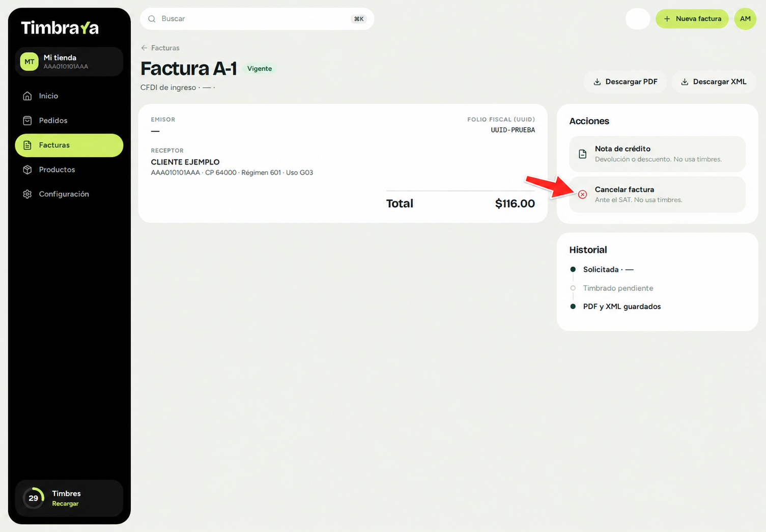Click the 29 timbres progress ring
This screenshot has width=766, height=532.
pos(34,498)
